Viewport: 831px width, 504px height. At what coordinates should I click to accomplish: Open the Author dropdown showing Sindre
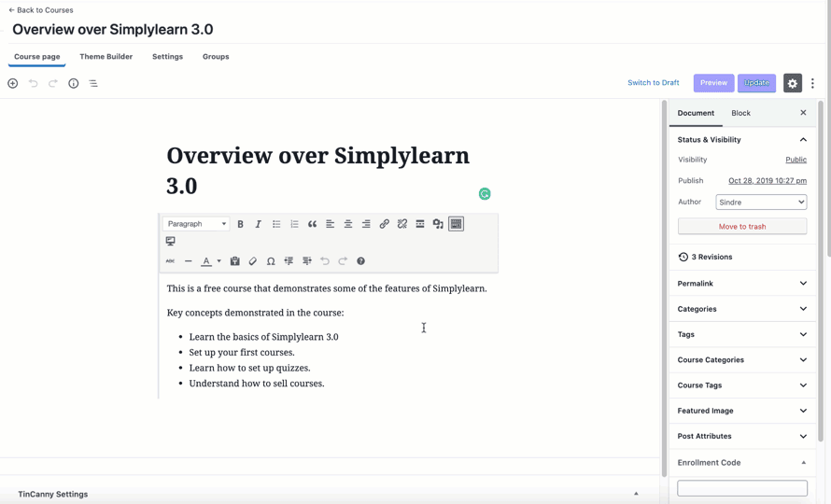pos(761,203)
